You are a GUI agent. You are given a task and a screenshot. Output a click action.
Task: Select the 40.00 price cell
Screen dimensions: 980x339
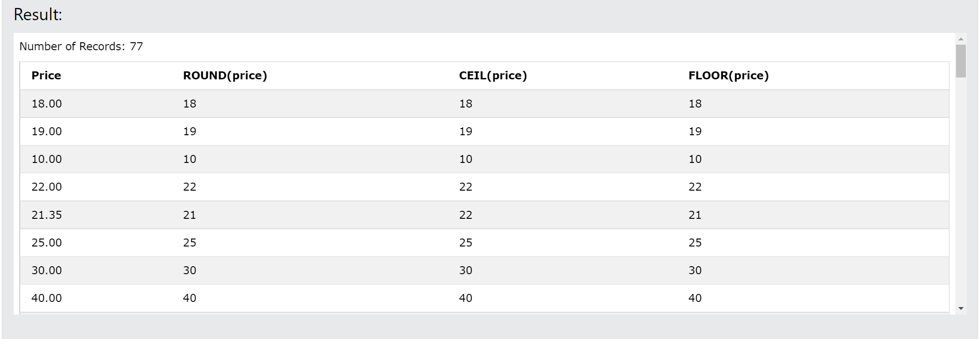click(x=47, y=298)
